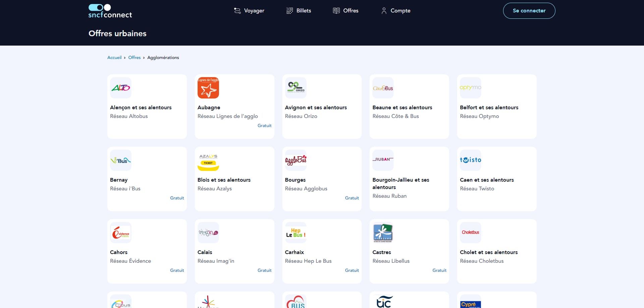Open Belfort et ses alentours offer
644x308 pixels.
point(497,107)
